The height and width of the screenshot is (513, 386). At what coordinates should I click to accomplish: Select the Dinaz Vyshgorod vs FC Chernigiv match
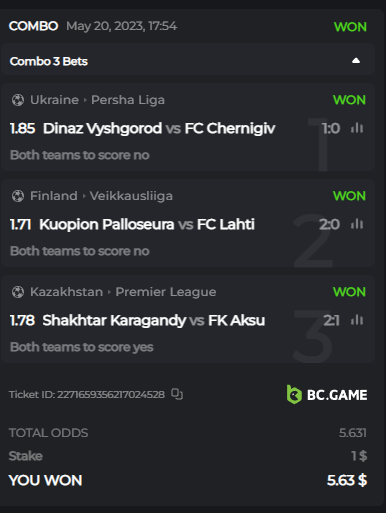[159, 128]
